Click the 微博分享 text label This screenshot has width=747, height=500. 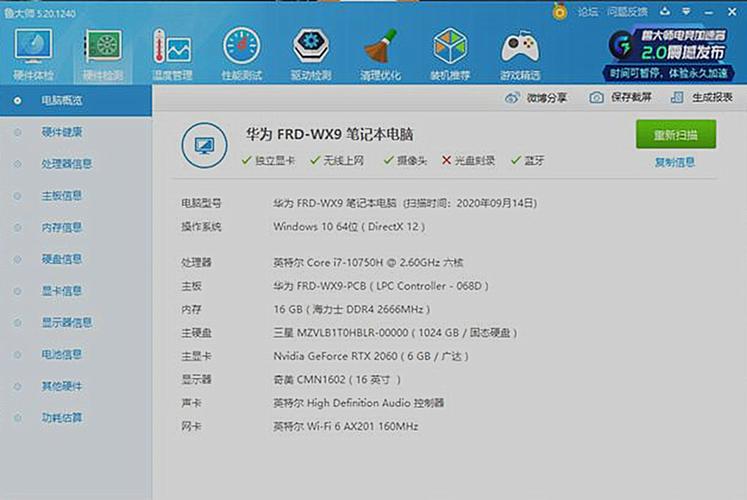point(547,98)
